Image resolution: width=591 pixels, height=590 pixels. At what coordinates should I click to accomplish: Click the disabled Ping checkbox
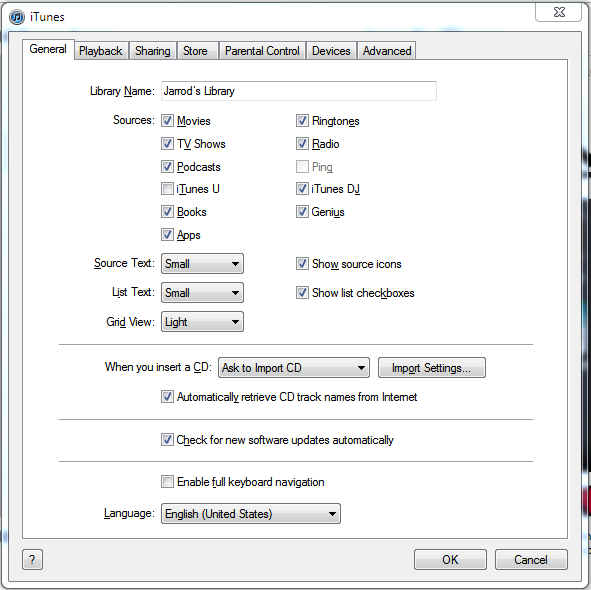click(x=302, y=167)
